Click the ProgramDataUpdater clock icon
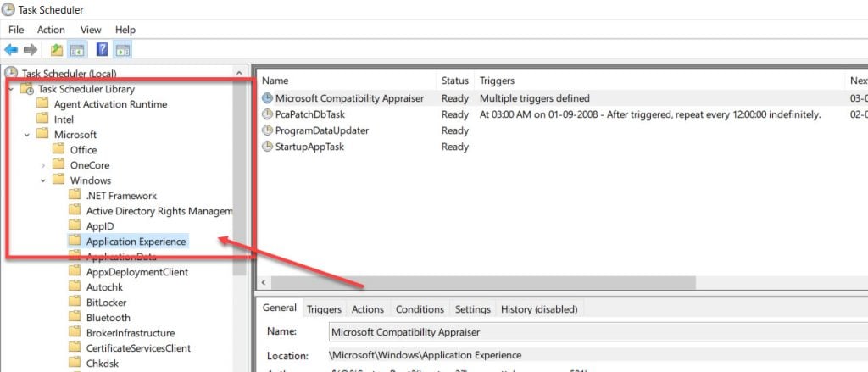 pyautogui.click(x=267, y=130)
